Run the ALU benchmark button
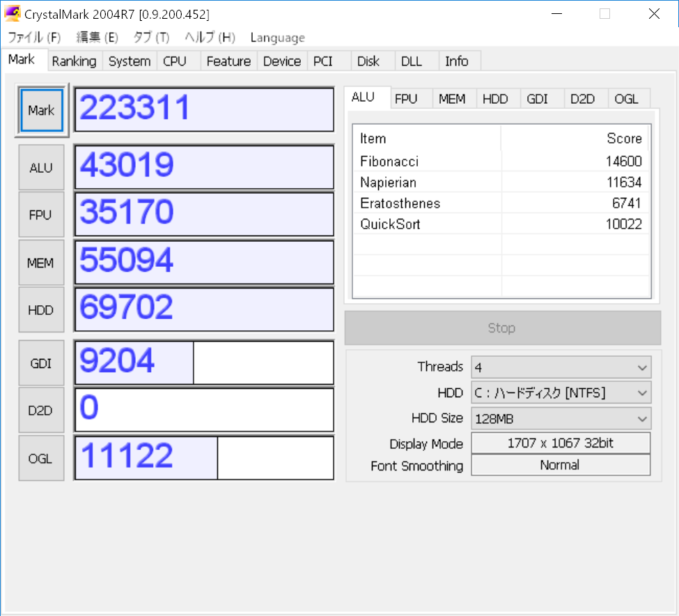Viewport: 679px width, 616px height. 41,168
